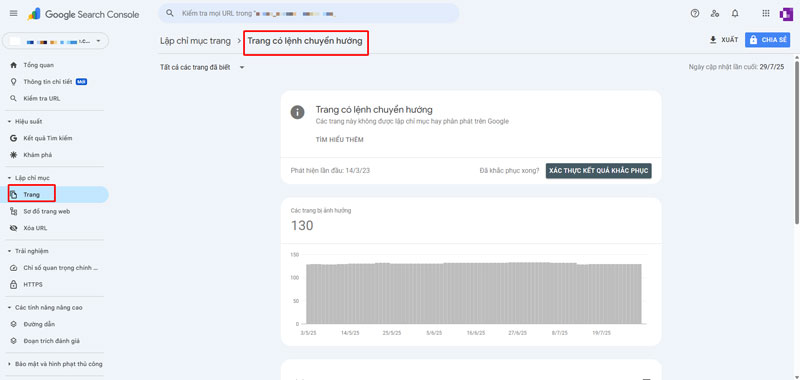This screenshot has width=800, height=380.
Task: Collapse the Trải nghiệm section
Action: [x=9, y=251]
